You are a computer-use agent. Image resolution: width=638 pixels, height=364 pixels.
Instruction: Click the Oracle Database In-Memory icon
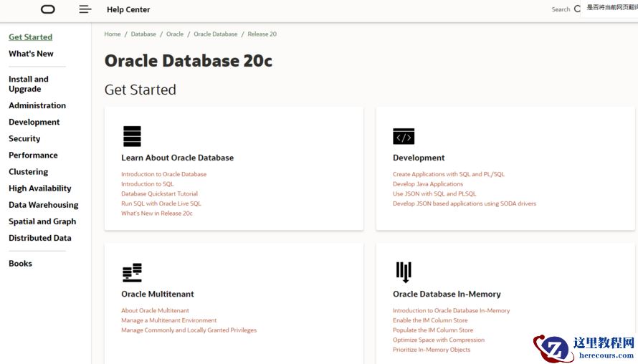[404, 272]
